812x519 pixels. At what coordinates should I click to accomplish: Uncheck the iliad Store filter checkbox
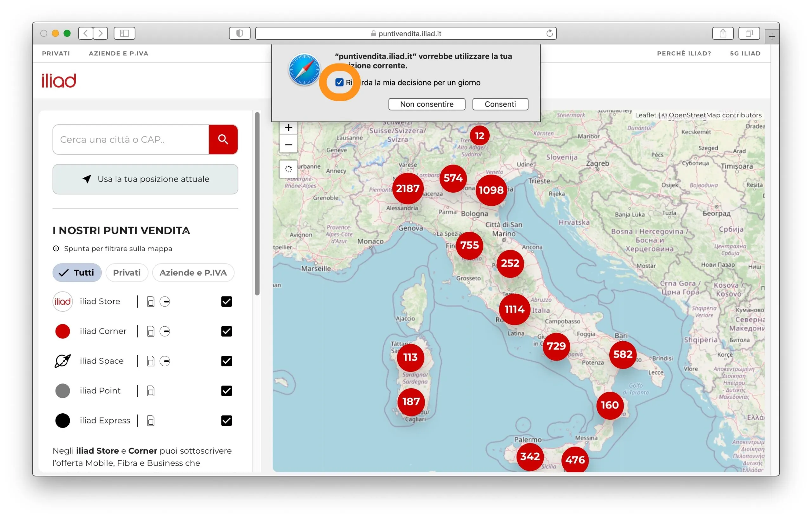pos(226,301)
